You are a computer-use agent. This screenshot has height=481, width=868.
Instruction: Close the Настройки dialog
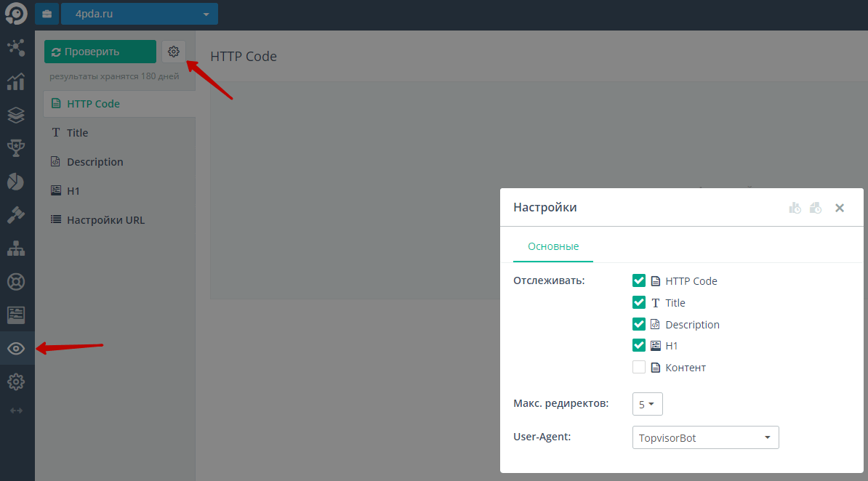tap(840, 208)
